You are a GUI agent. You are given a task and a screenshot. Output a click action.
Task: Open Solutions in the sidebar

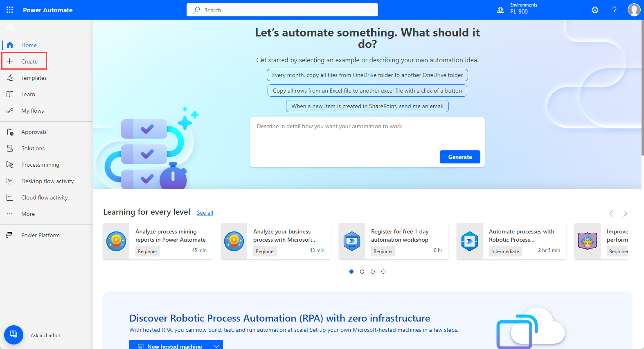coord(33,148)
